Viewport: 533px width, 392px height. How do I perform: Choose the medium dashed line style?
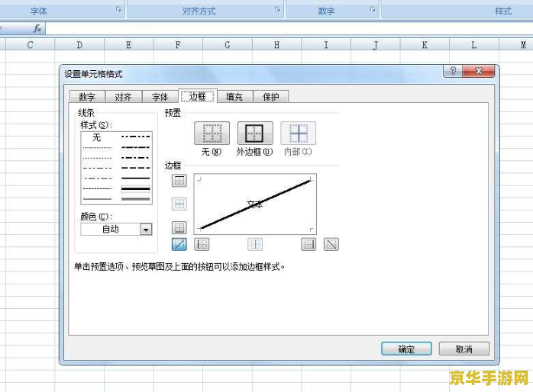pyautogui.click(x=136, y=168)
